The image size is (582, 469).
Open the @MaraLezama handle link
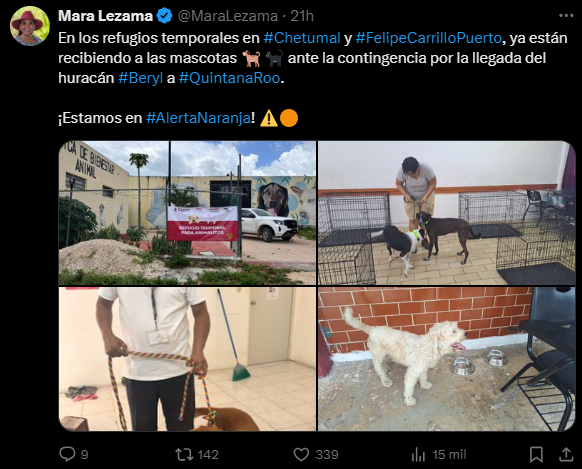click(228, 16)
